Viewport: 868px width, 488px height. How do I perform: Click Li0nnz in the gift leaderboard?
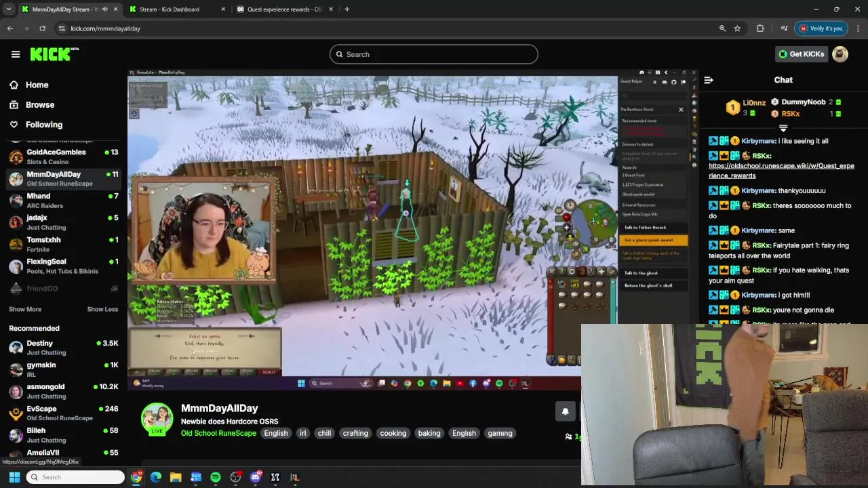(754, 103)
